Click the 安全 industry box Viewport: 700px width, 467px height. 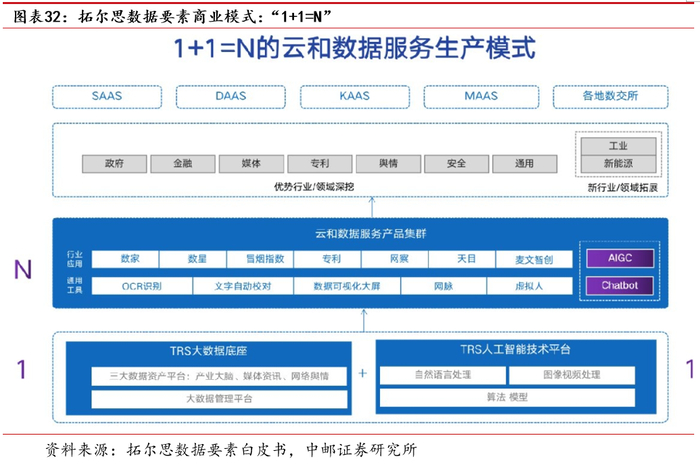point(456,164)
